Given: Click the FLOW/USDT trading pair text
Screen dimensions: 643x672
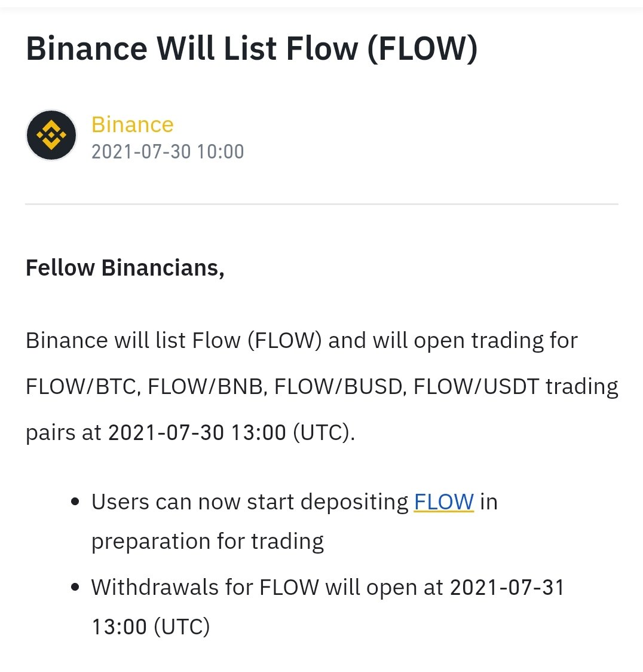Looking at the screenshot, I should tap(476, 386).
